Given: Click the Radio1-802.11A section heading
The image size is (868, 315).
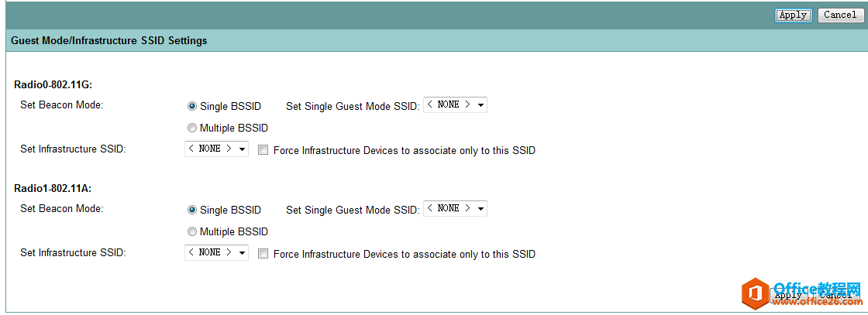Looking at the screenshot, I should [53, 188].
